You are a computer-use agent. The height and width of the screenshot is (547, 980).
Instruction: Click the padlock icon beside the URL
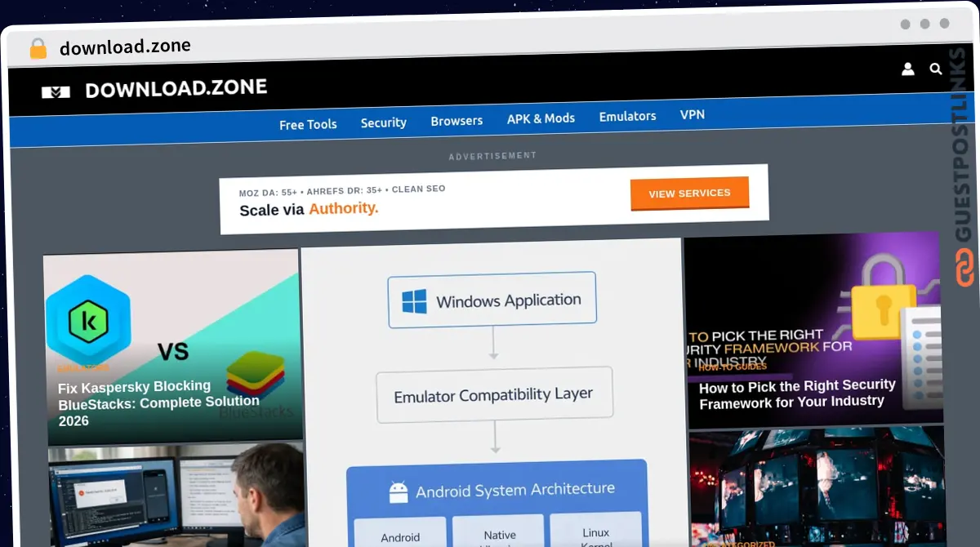38,49
